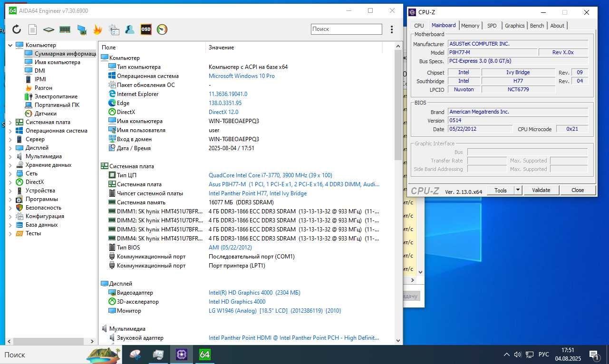This screenshot has height=364, width=609.
Task: Switch to CPU-Z via taskbar icon
Action: click(x=181, y=354)
